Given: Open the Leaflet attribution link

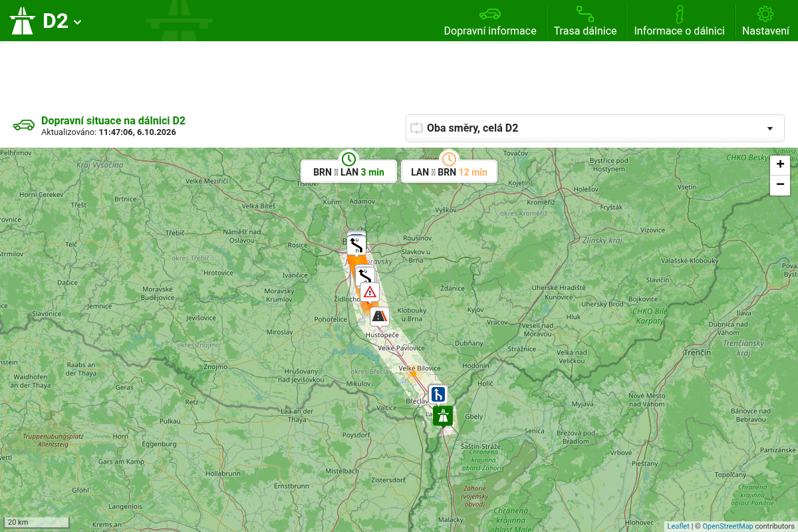Looking at the screenshot, I should tap(678, 526).
